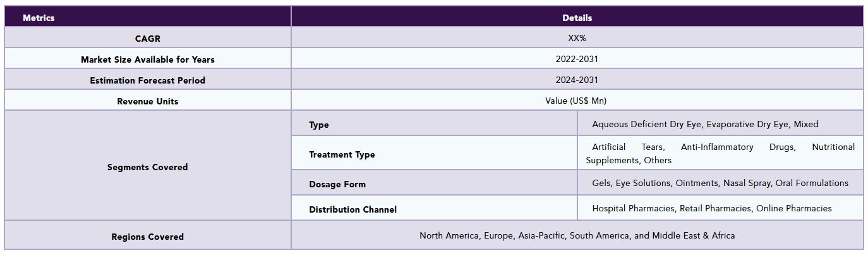The height and width of the screenshot is (255, 868).
Task: Click the Type segment label
Action: (319, 125)
